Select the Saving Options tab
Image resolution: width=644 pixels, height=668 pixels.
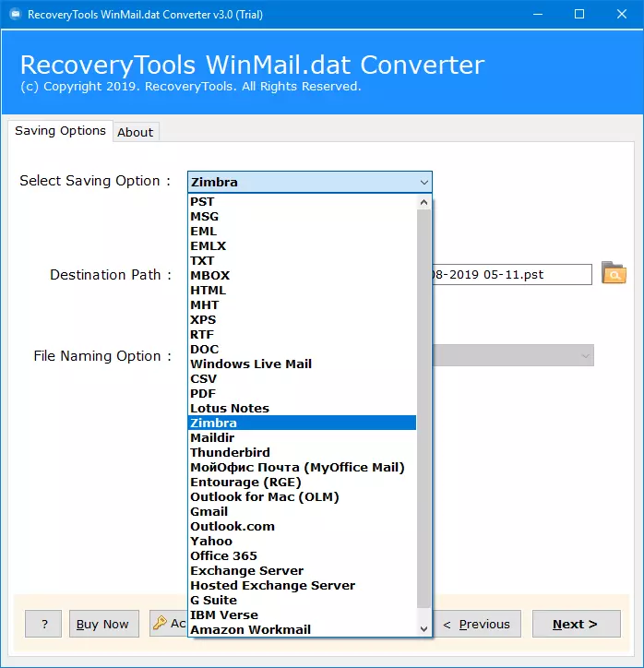pos(60,131)
